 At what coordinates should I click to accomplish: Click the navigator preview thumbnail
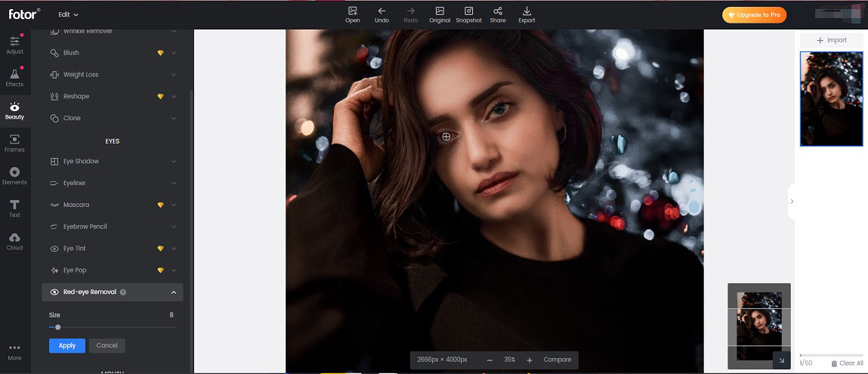[x=759, y=326]
